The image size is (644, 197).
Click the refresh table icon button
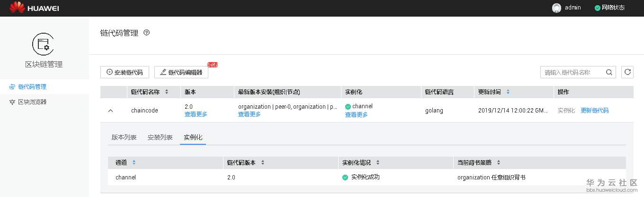pos(627,72)
